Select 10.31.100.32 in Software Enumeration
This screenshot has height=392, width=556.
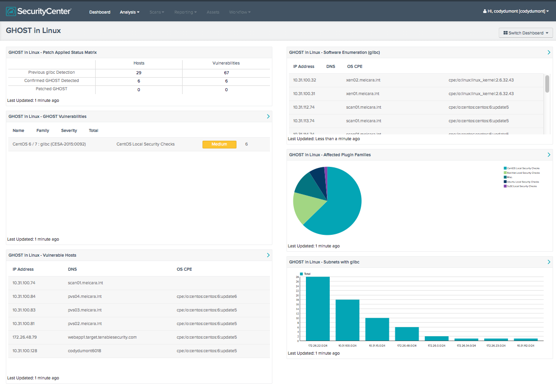point(304,80)
